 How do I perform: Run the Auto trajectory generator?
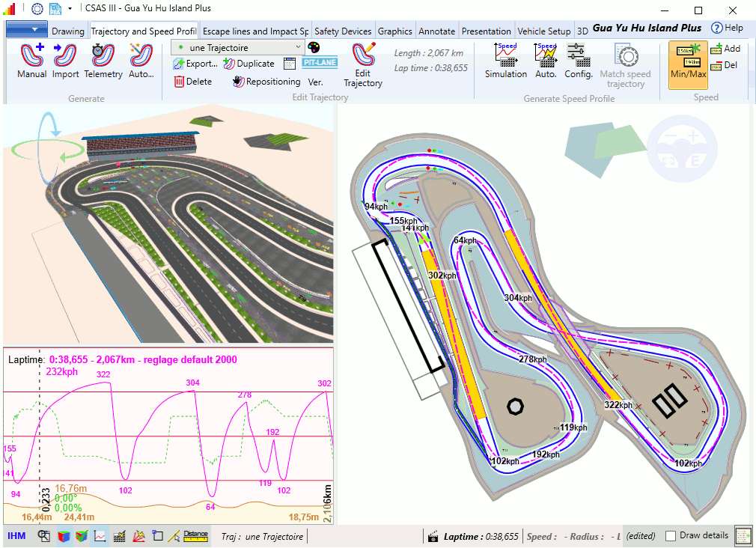click(141, 61)
